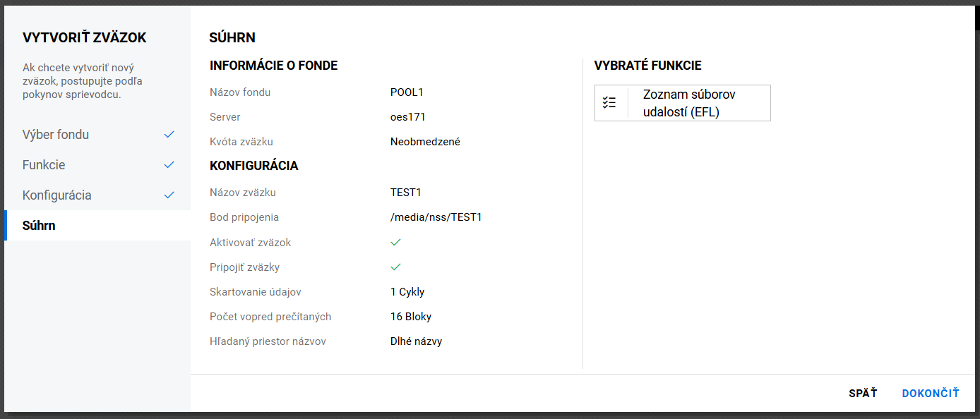980x419 pixels.
Task: Go to the Funkcie wizard step
Action: (x=44, y=165)
